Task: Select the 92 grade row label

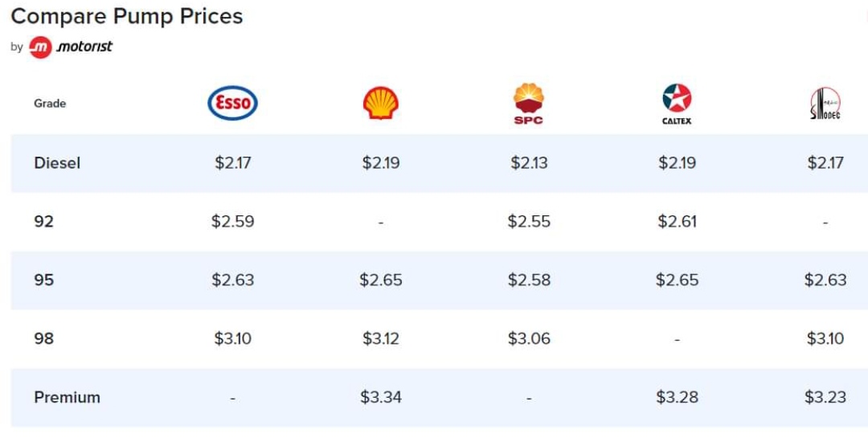Action: click(x=43, y=221)
